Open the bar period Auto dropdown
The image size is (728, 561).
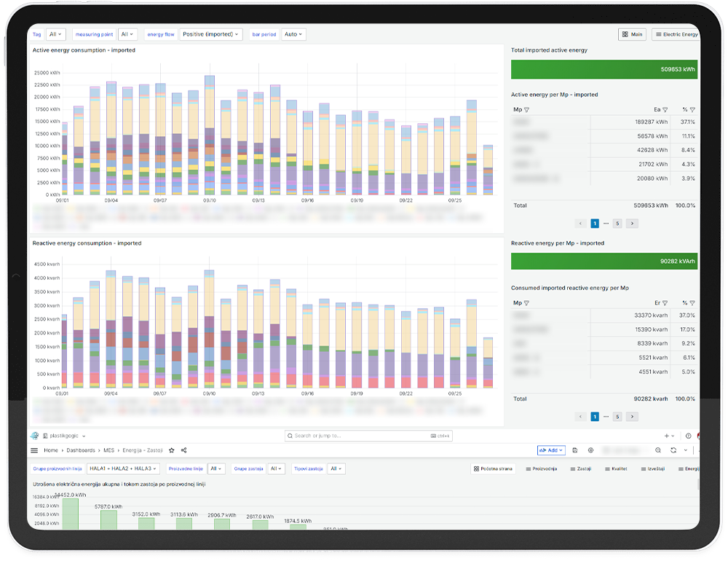293,34
